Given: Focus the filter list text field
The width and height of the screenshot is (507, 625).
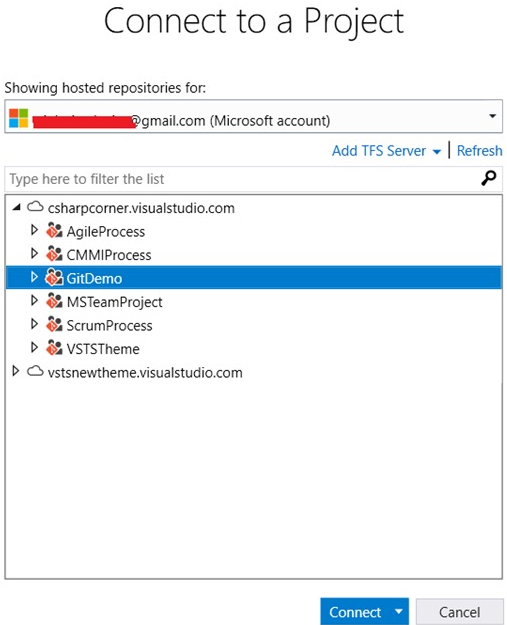Looking at the screenshot, I should [x=243, y=179].
